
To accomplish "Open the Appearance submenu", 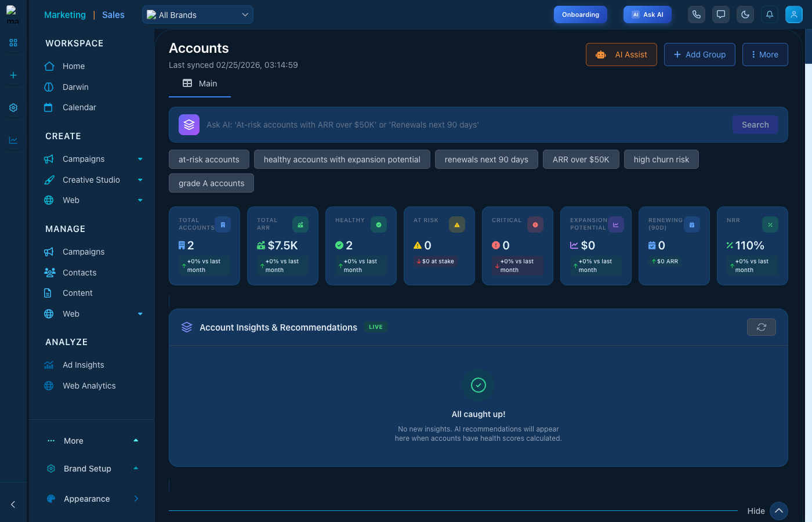I will tap(136, 499).
